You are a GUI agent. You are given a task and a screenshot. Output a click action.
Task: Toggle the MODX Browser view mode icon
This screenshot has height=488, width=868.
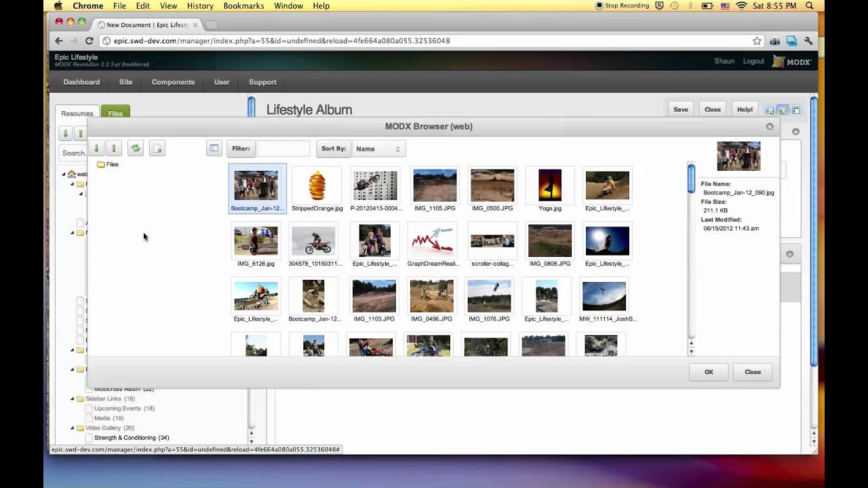tap(214, 148)
